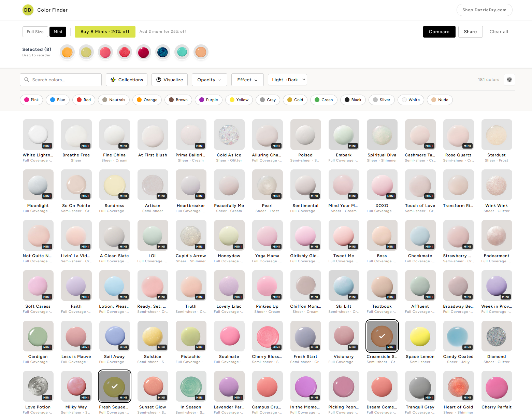Open the Light→Dark sort dropdown
Screen dimensions: 532x418
click(x=287, y=80)
